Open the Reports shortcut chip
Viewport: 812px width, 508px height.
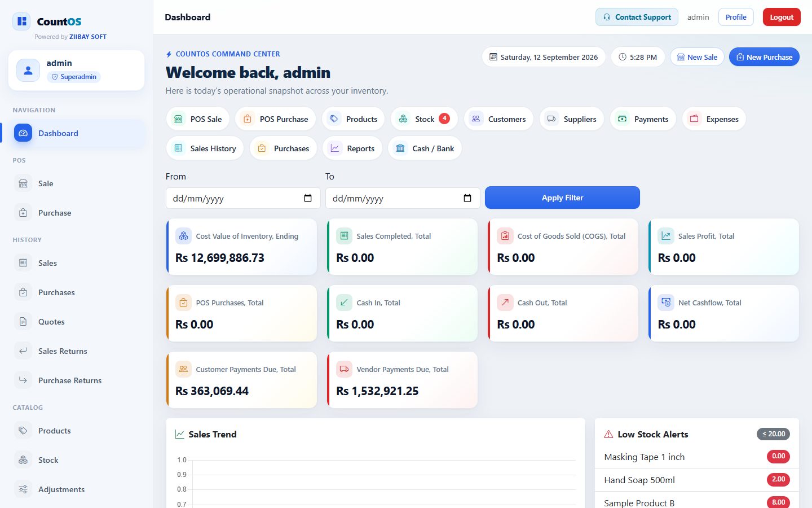click(352, 148)
